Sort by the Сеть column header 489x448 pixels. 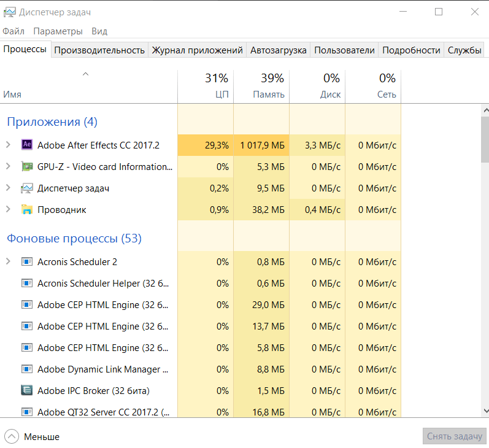pos(373,87)
